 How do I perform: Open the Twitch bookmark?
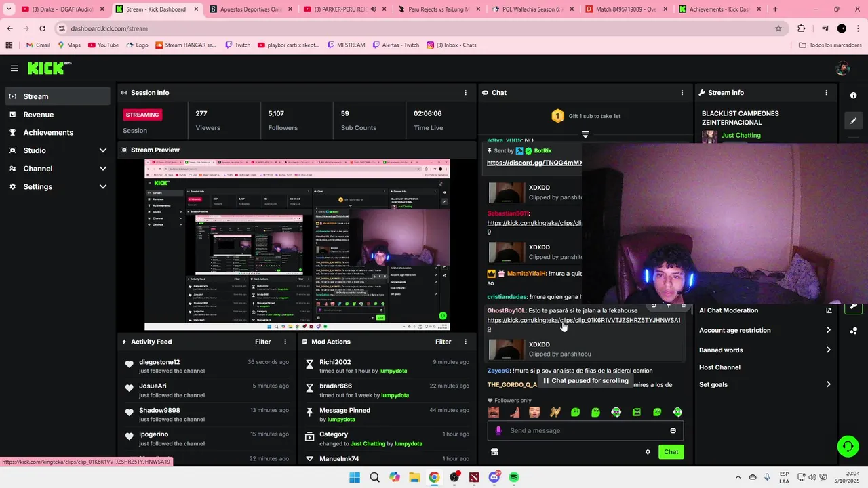point(237,45)
